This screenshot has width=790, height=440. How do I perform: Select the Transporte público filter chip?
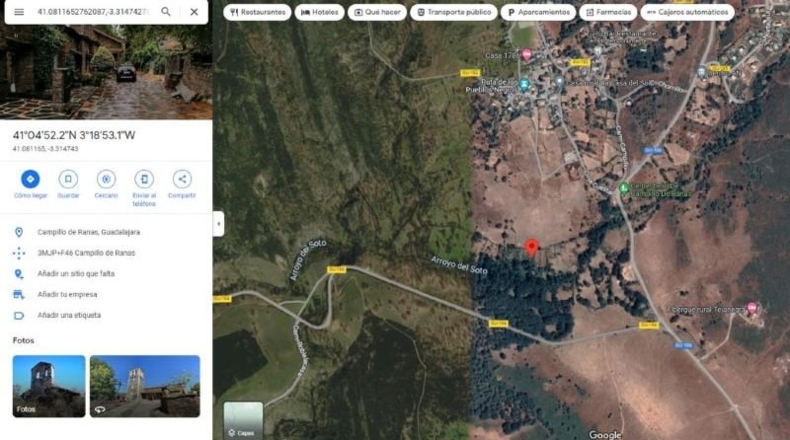(453, 12)
